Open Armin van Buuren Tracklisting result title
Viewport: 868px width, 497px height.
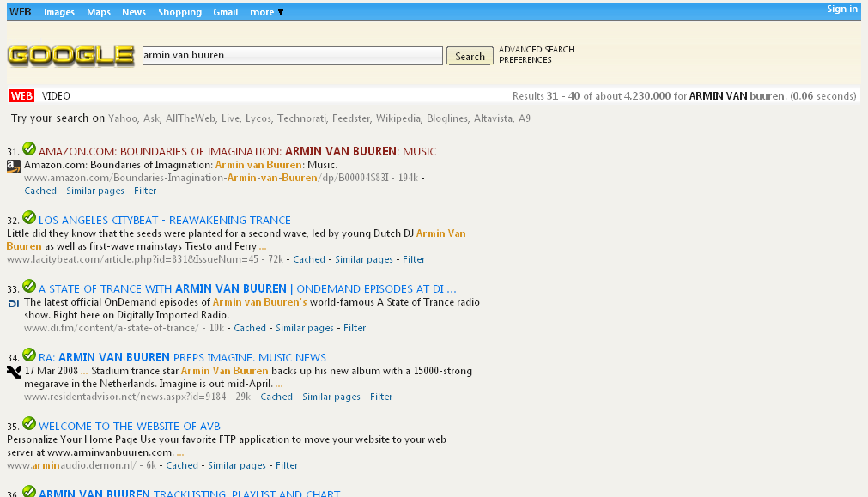point(190,493)
